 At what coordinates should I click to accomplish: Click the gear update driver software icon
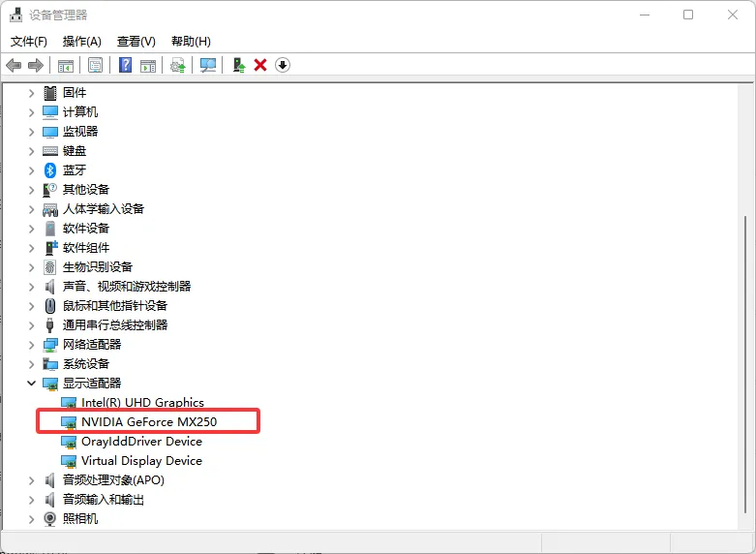177,65
